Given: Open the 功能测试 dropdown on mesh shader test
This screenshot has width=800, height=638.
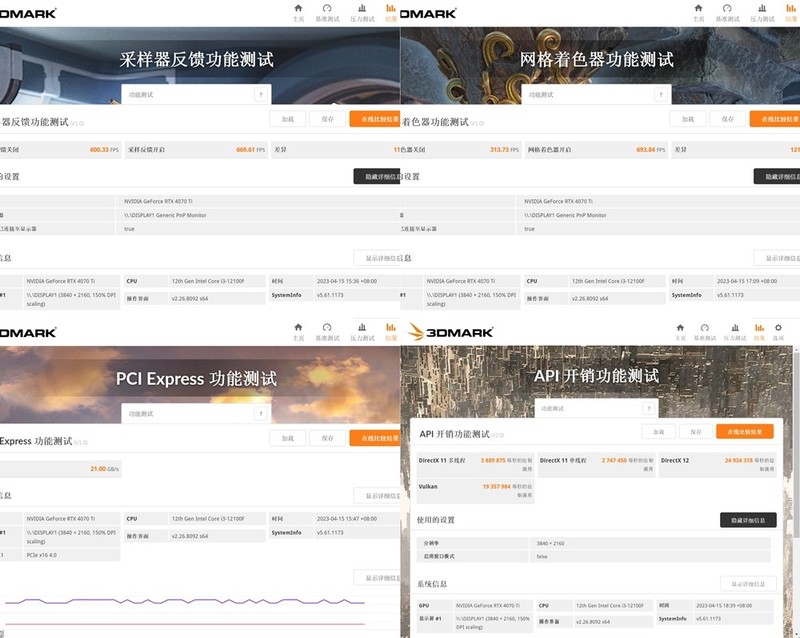Looking at the screenshot, I should click(658, 93).
